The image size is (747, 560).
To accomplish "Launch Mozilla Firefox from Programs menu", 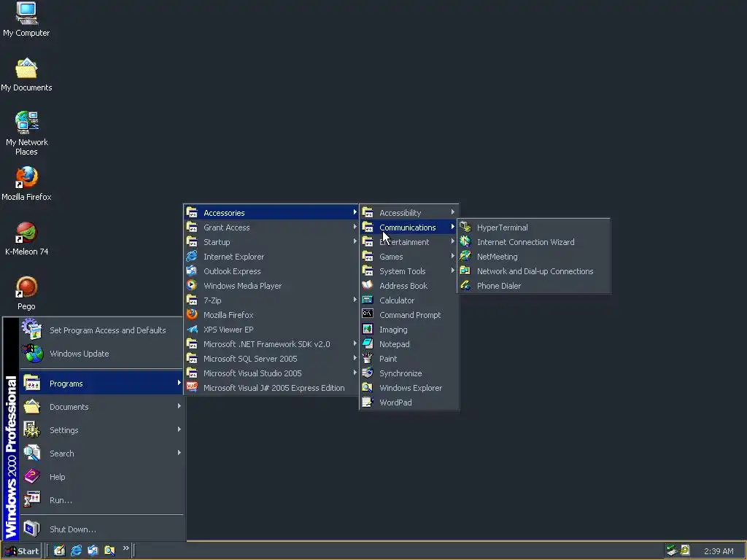I will pyautogui.click(x=271, y=315).
